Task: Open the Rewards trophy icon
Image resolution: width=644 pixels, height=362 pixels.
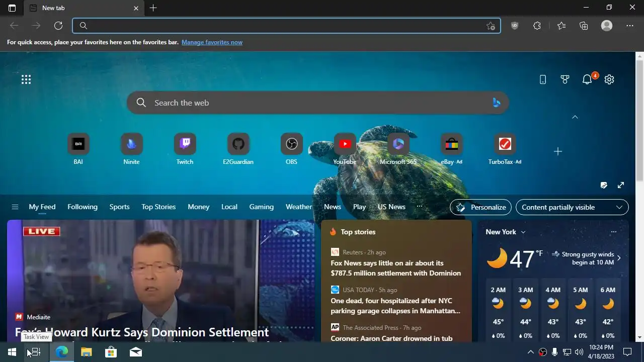Action: [565, 79]
